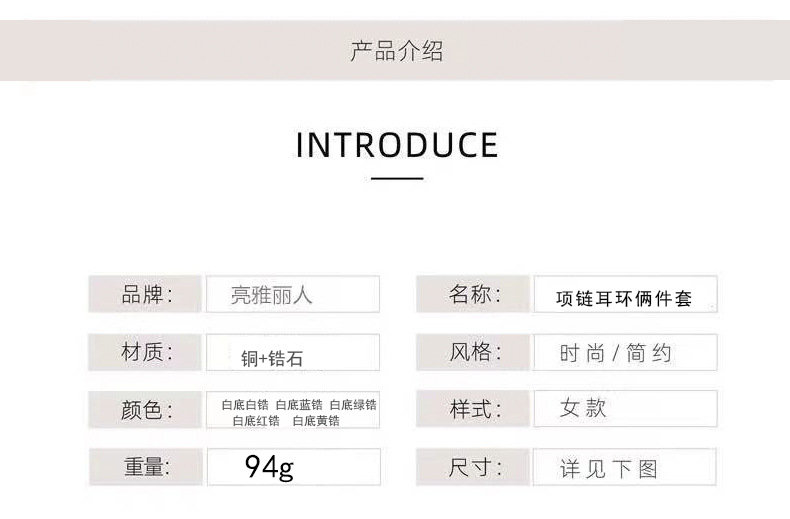This screenshot has height=519, width=790.
Task: Click the 时尚/简约 style value field
Action: [625, 353]
